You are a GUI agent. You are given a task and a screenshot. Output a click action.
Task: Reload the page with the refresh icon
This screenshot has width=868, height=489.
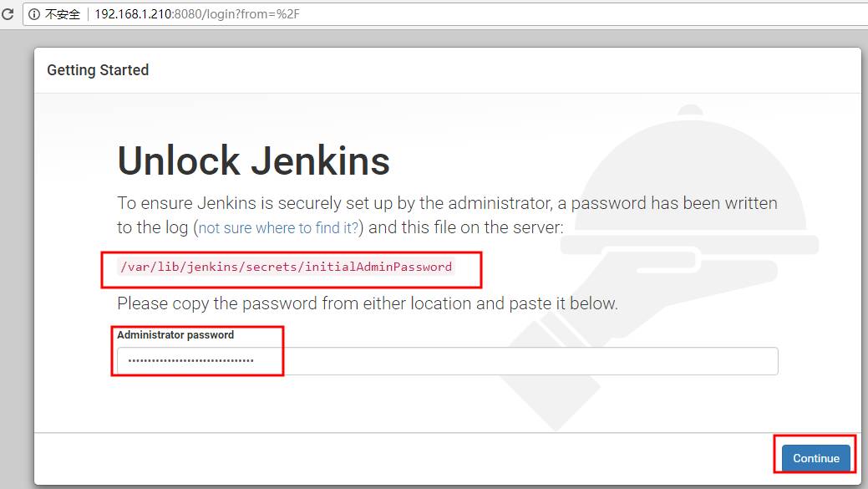[x=8, y=14]
